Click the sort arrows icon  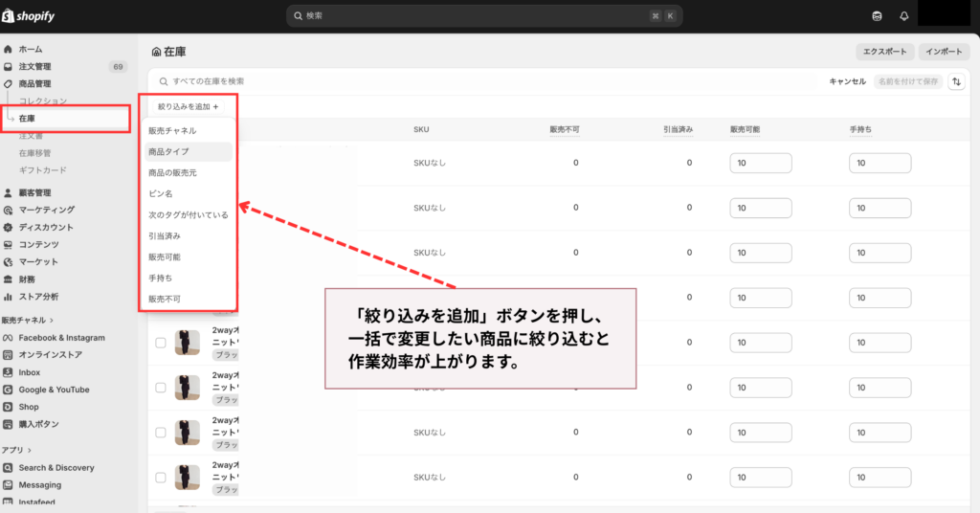956,81
